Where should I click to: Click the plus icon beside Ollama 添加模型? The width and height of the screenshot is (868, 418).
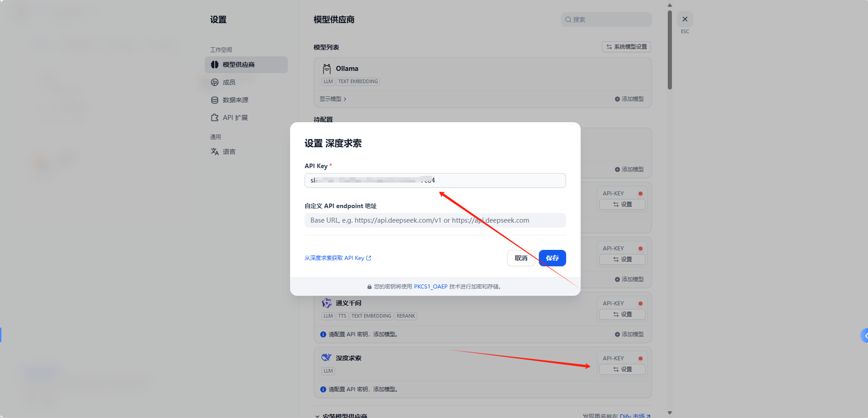coord(617,99)
